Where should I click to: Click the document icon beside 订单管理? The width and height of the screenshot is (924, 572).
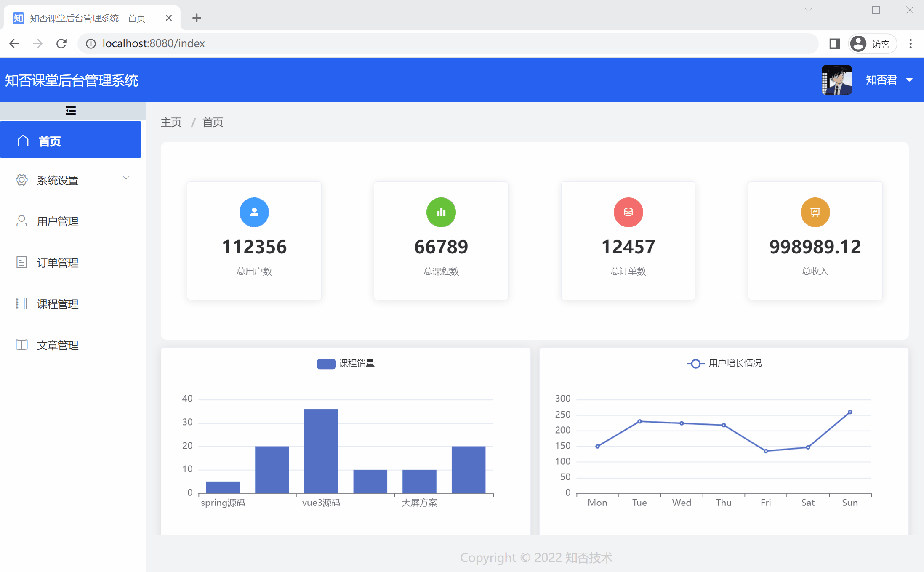tap(21, 262)
